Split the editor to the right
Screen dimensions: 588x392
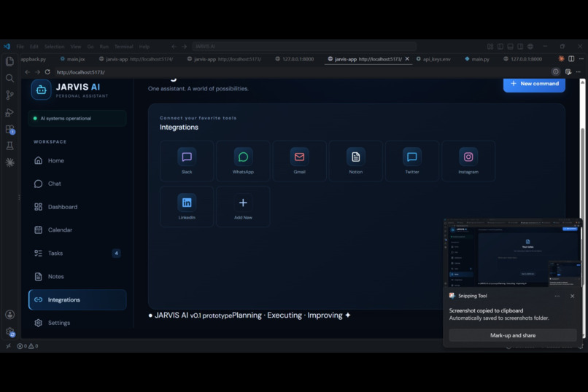[x=571, y=59]
